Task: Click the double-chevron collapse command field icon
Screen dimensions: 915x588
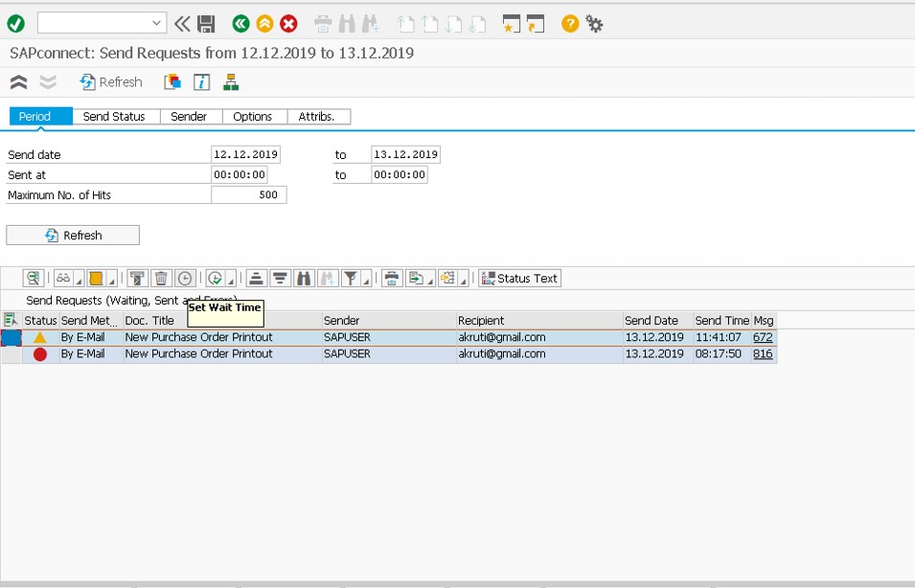Action: [x=182, y=24]
